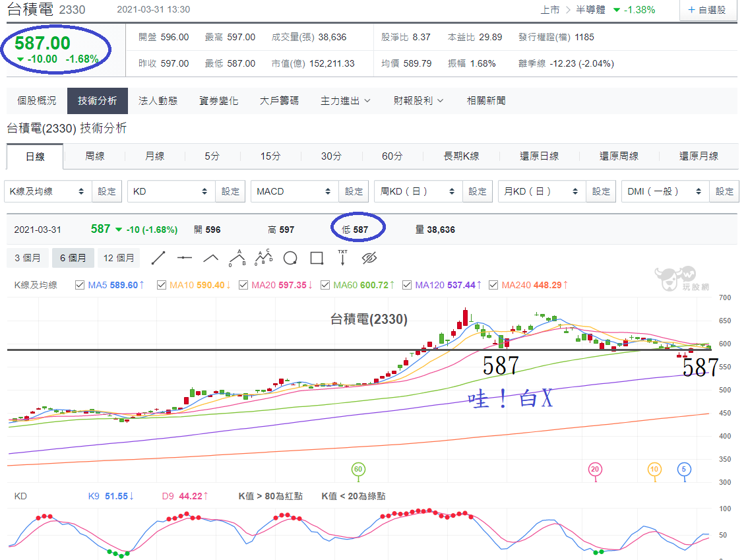The image size is (748, 560).
Task: Switch to 月線 chart
Action: [x=154, y=156]
